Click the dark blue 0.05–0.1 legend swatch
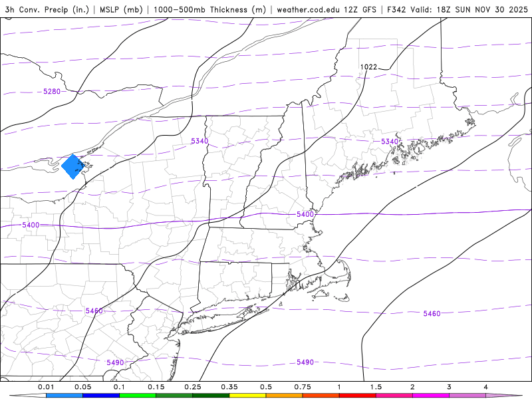 pyautogui.click(x=101, y=396)
